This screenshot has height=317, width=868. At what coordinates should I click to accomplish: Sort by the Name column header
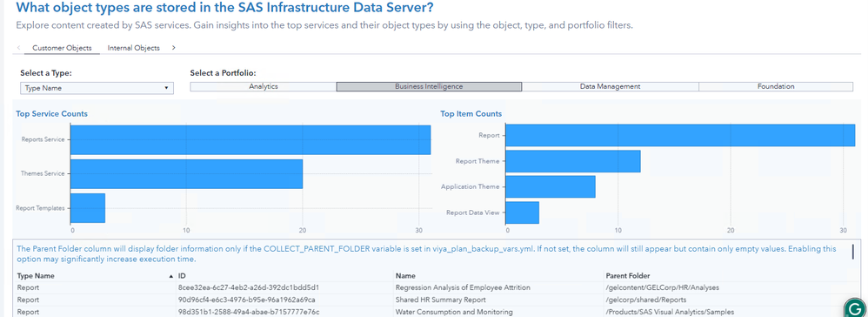click(405, 275)
